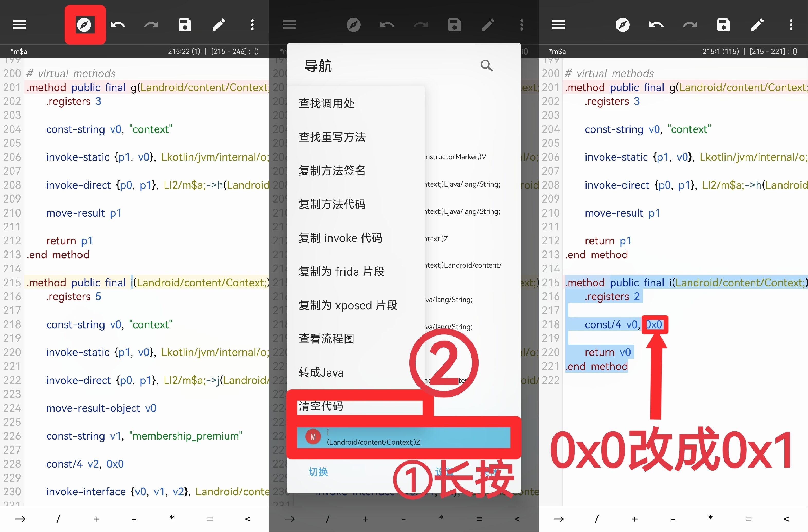Pick 复制为 frida 片段 menu entry

coord(356,272)
